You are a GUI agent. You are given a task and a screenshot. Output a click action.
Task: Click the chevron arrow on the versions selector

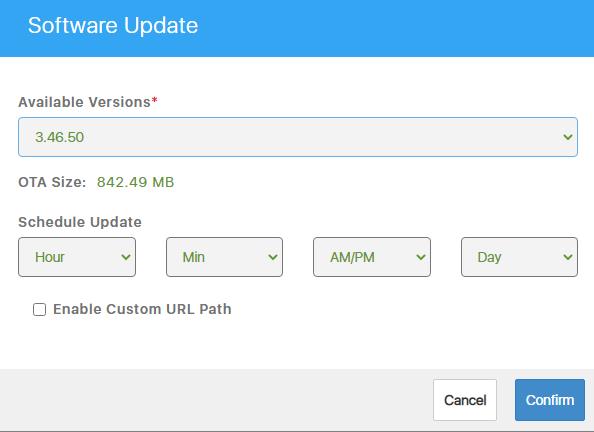click(567, 137)
